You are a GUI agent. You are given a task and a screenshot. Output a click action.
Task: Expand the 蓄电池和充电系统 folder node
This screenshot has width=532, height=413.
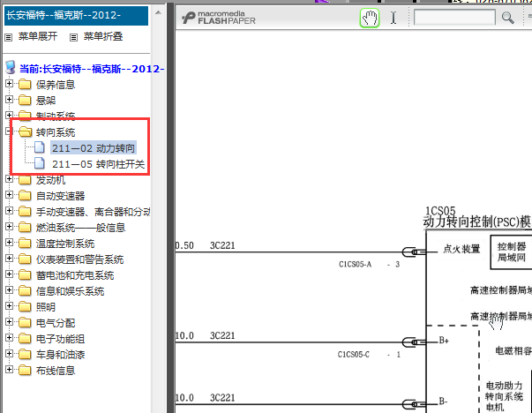point(9,274)
